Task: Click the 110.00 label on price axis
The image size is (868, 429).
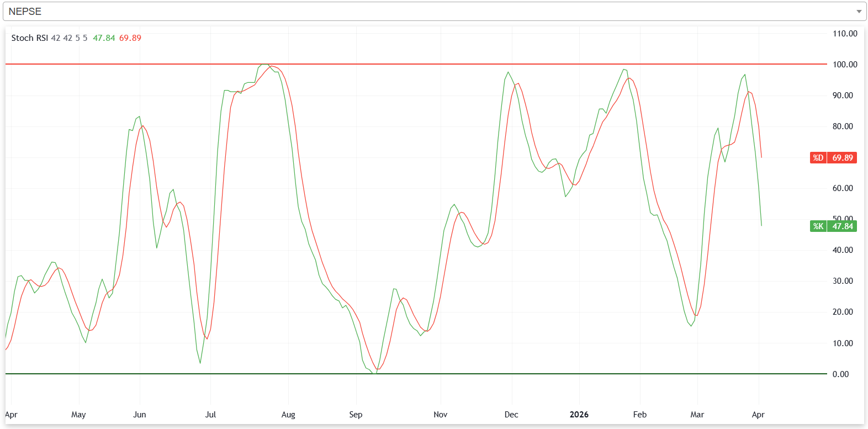Action: [x=845, y=34]
